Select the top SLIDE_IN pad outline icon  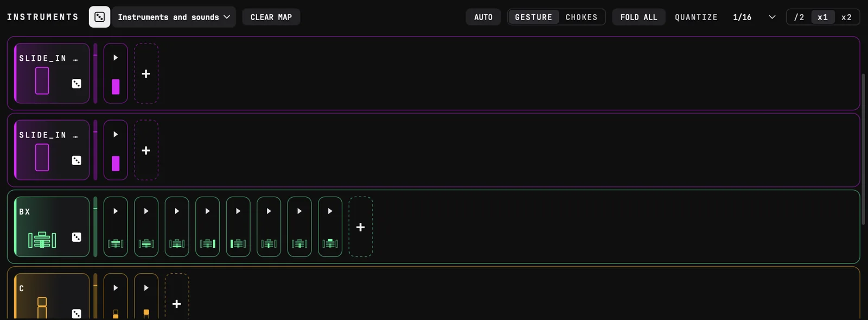42,81
